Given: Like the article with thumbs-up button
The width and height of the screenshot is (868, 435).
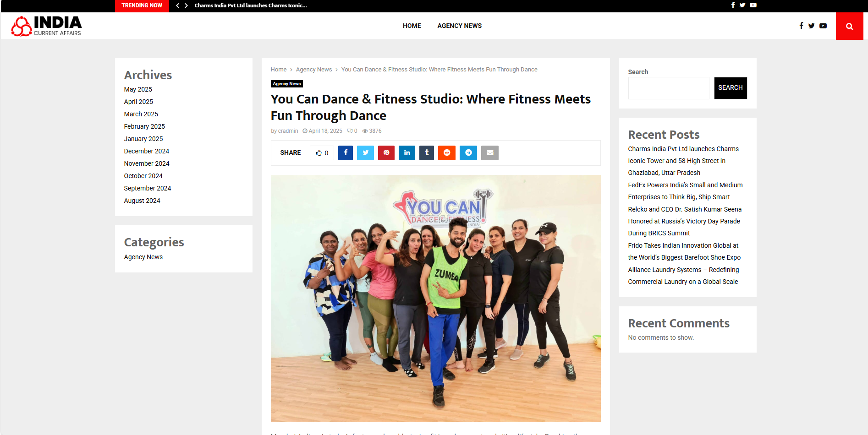Looking at the screenshot, I should 322,153.
